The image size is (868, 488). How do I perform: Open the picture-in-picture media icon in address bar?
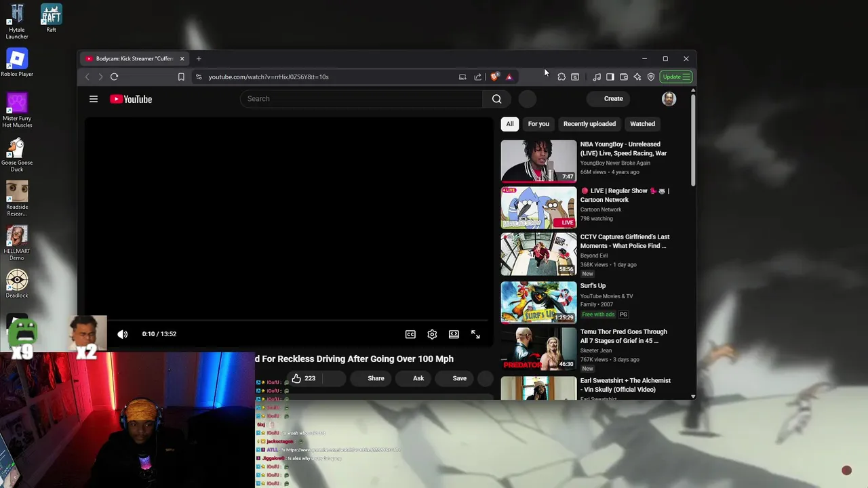(x=462, y=77)
